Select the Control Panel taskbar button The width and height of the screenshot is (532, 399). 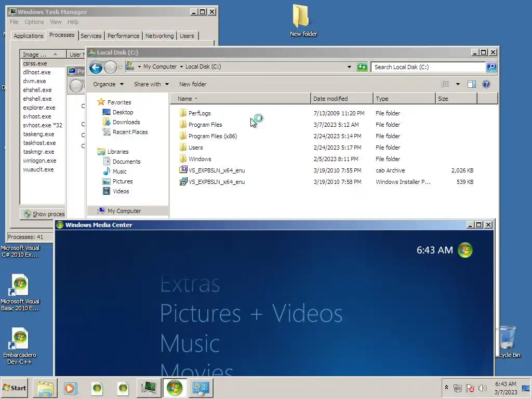[201, 388]
